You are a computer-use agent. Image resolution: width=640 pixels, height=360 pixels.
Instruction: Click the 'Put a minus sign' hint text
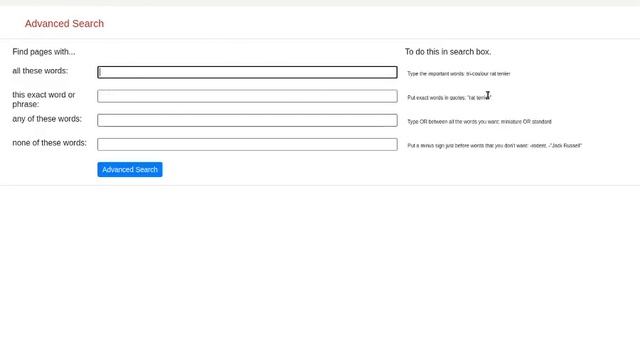(x=495, y=146)
